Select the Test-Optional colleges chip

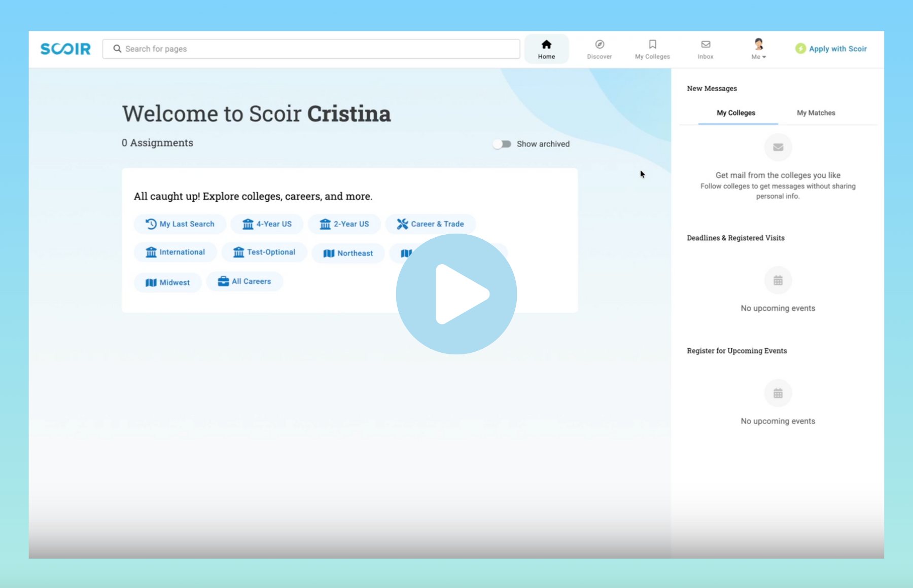264,252
